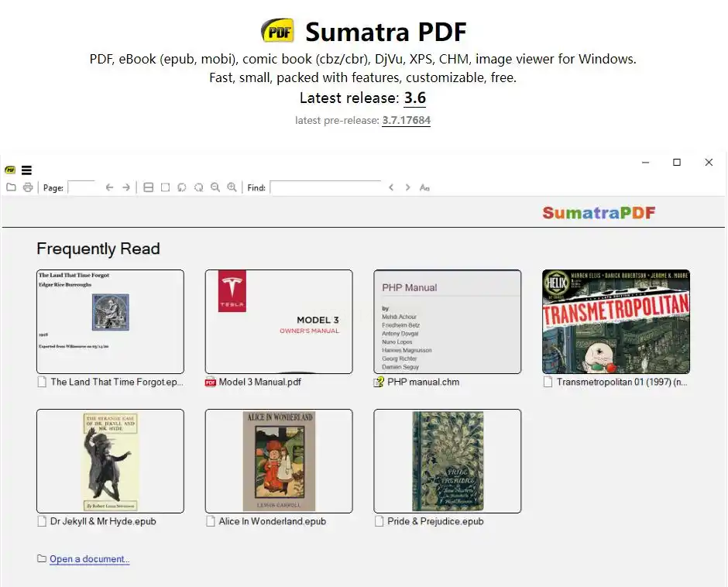The image size is (728, 587).
Task: Click 'Pride & Prejudice.epub' filename
Action: (435, 521)
